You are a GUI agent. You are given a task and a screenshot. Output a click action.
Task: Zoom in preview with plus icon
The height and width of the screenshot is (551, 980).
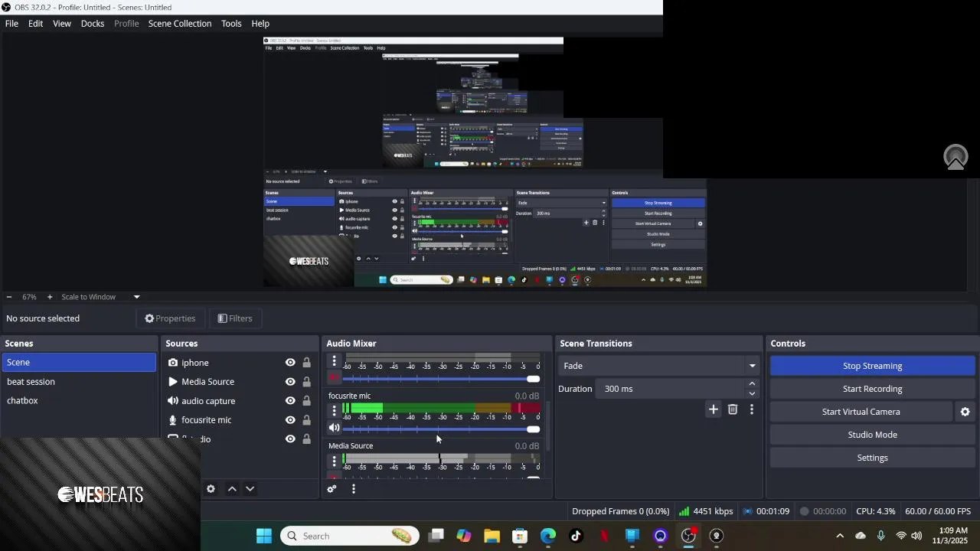pos(50,297)
